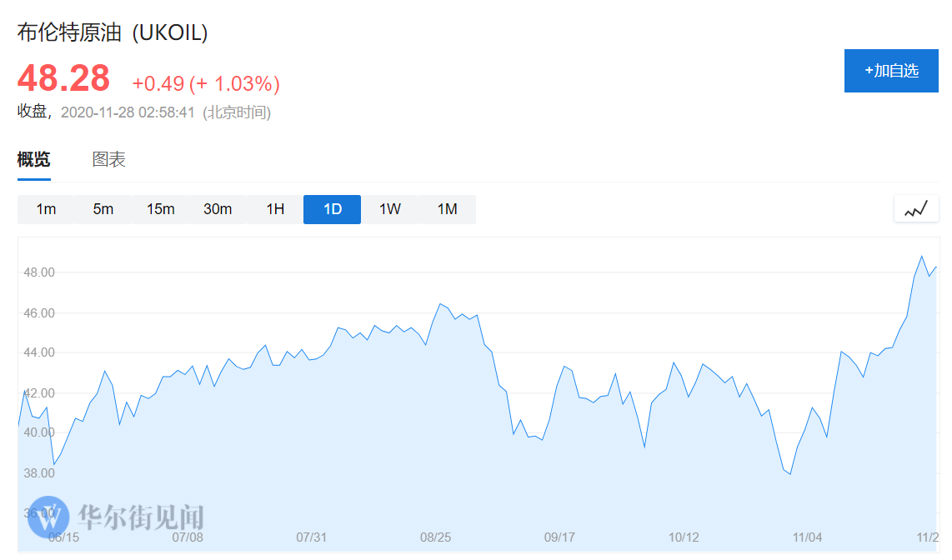Click the 布伦特原油 (UKOIL) title
Image resolution: width=952 pixels, height=560 pixels.
point(113,32)
